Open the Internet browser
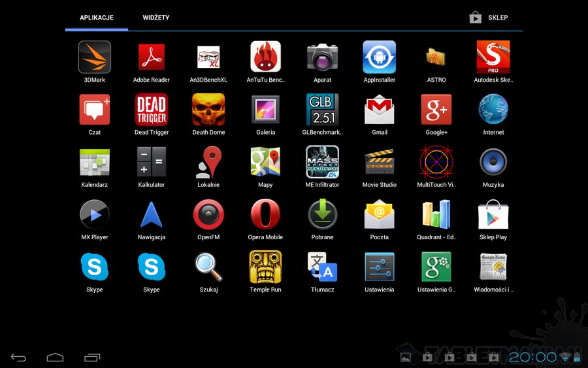The image size is (588, 368). point(493,109)
